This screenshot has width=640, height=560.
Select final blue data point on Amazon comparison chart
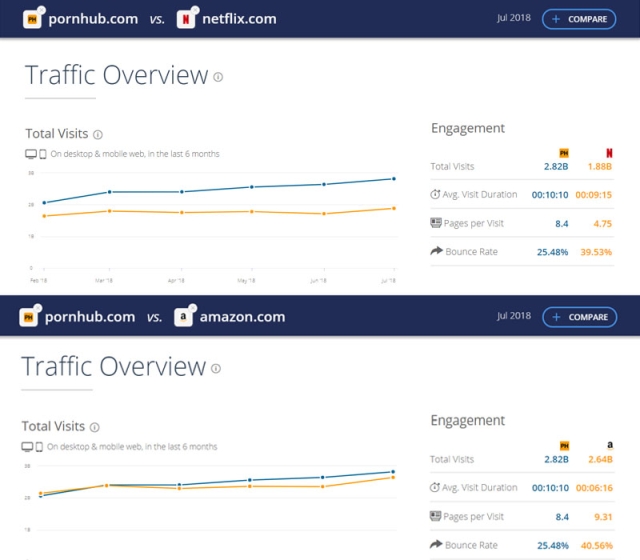coord(393,472)
